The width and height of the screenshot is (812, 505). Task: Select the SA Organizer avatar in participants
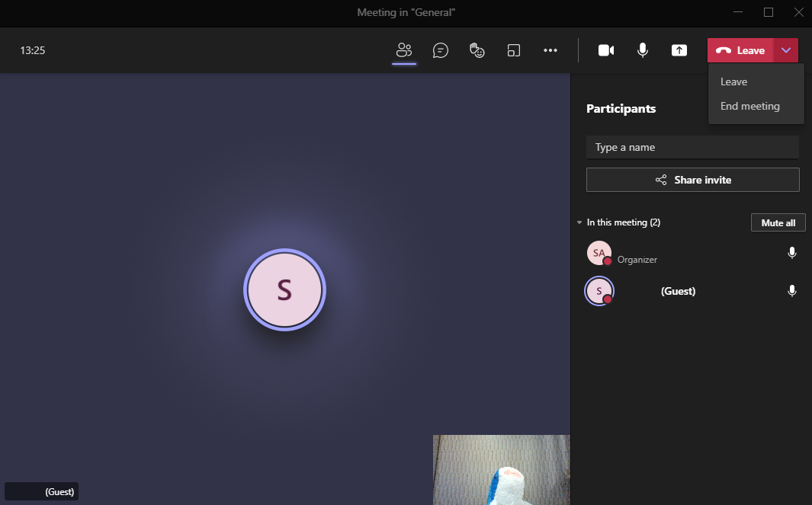(x=599, y=253)
